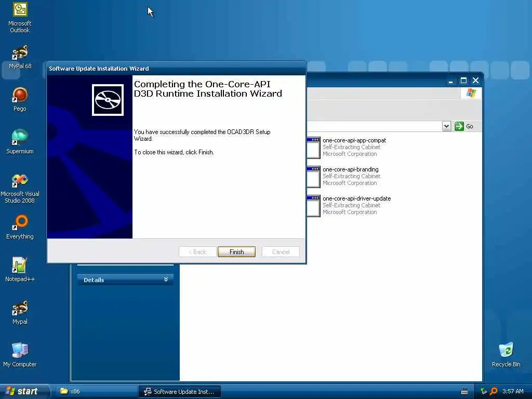Click the Software Update Installation Wizard title bar

pos(177,69)
